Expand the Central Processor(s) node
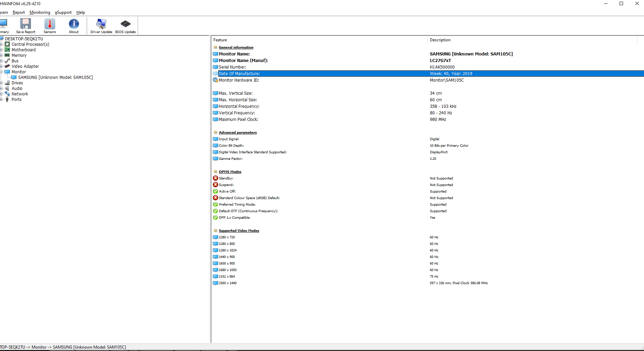 click(x=1, y=44)
